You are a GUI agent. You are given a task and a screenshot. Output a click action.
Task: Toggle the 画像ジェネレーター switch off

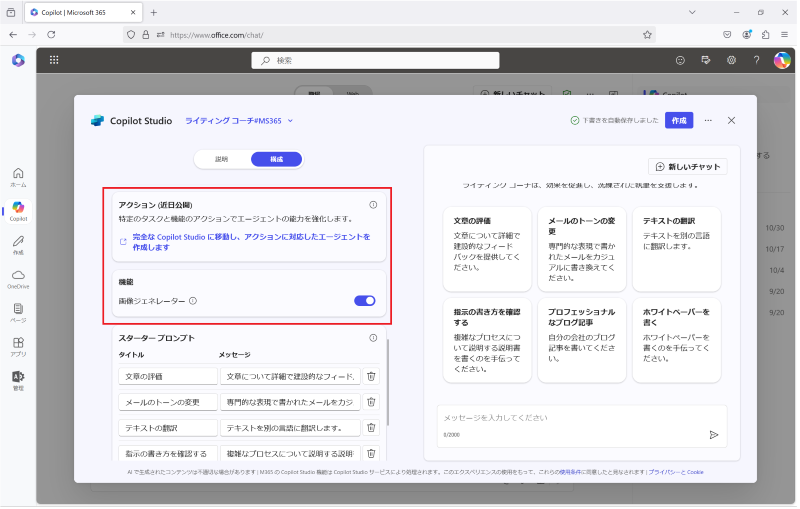pos(366,302)
